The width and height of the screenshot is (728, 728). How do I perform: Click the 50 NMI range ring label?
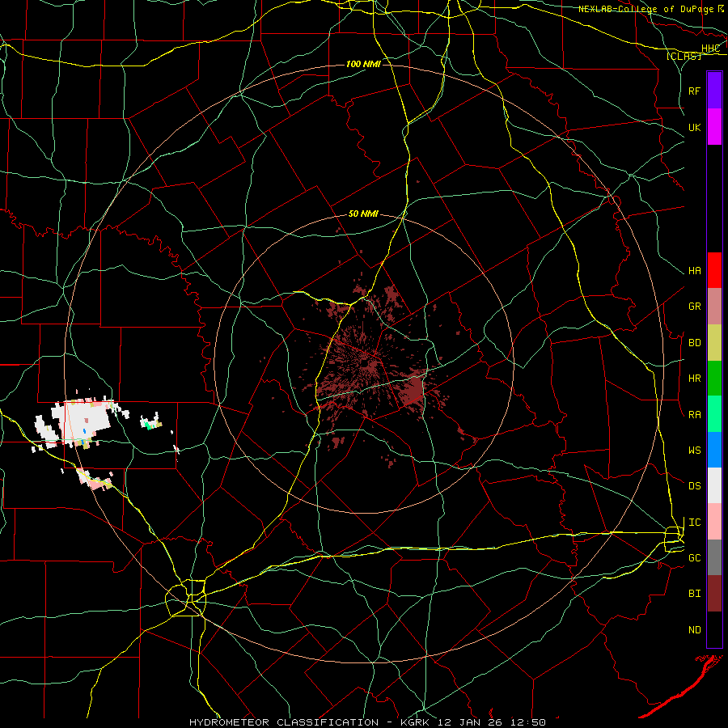coord(363,214)
